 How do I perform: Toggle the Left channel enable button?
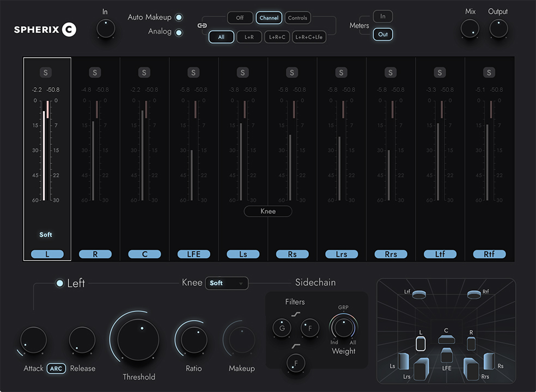(x=59, y=283)
